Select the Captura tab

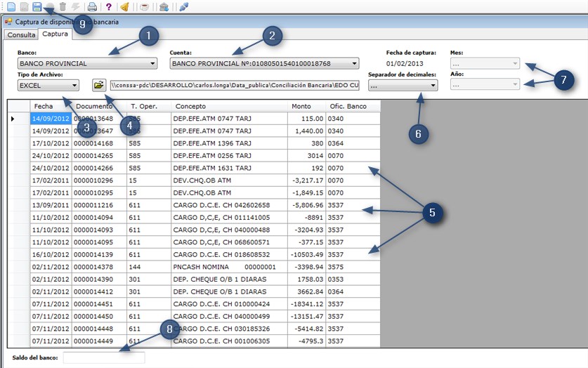click(x=55, y=34)
